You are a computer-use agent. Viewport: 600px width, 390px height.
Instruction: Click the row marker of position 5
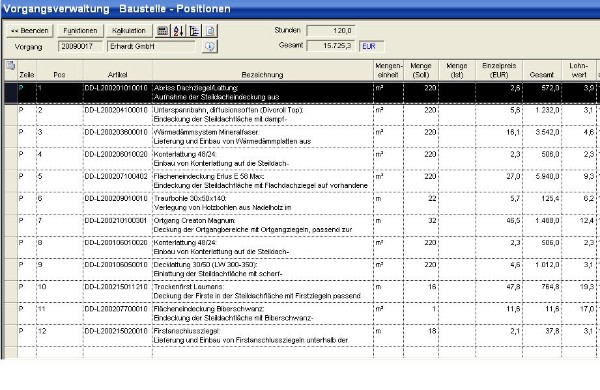coord(11,181)
